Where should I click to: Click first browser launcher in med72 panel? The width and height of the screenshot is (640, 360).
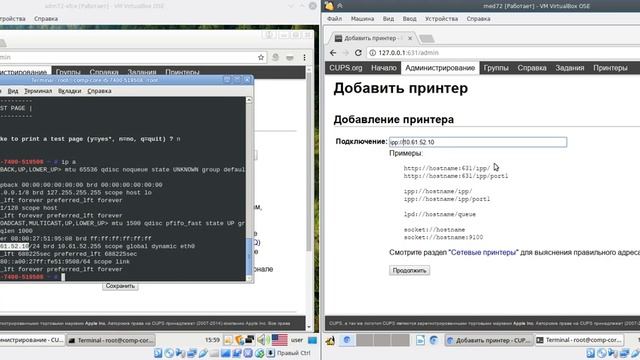tap(347, 340)
